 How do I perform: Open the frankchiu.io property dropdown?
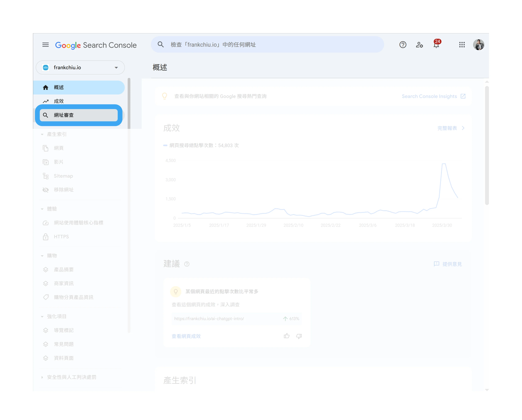[x=80, y=67]
